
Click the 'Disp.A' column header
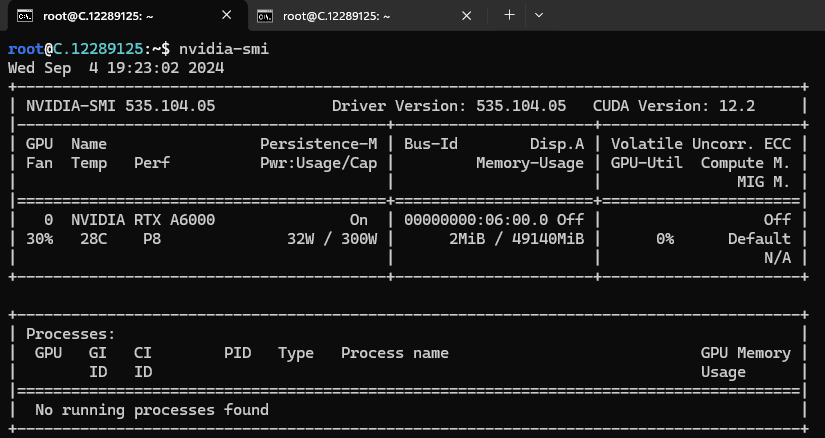point(557,144)
